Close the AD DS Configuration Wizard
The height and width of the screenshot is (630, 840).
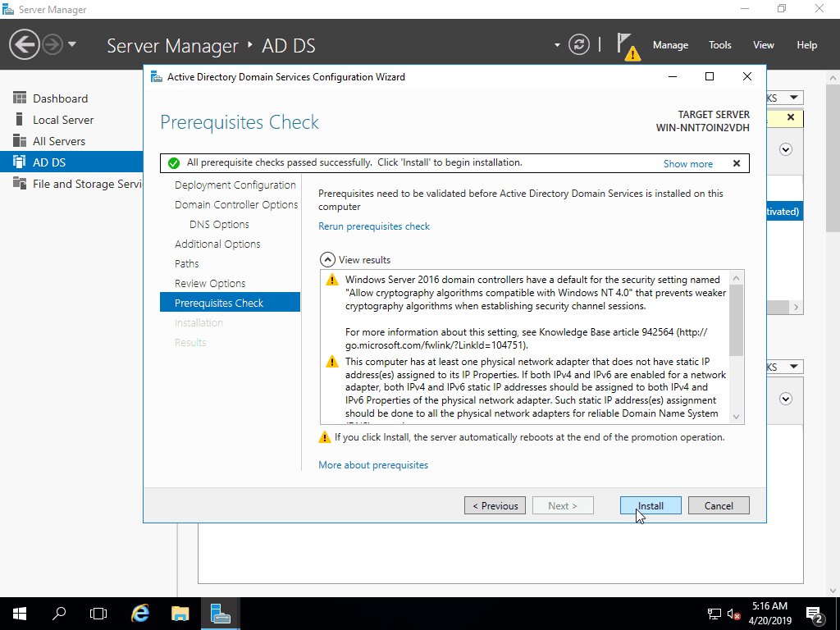coord(747,76)
